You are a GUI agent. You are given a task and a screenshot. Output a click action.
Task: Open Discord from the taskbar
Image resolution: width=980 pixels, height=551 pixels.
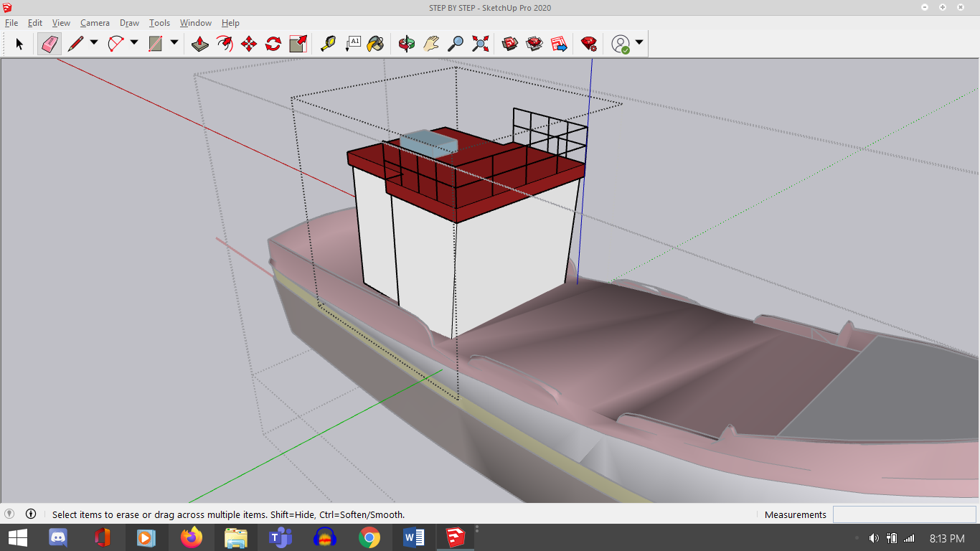pos(57,537)
